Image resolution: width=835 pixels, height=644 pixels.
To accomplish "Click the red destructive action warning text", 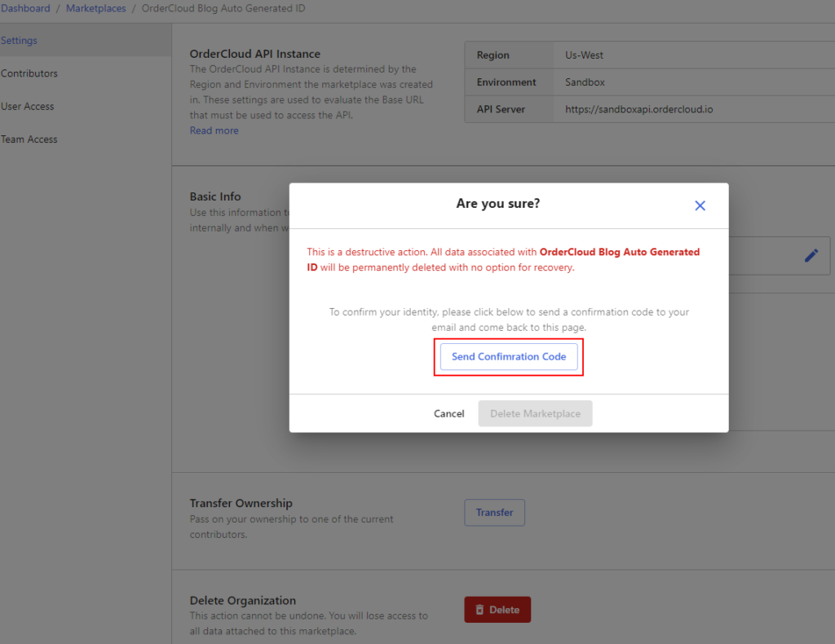I will [x=503, y=260].
